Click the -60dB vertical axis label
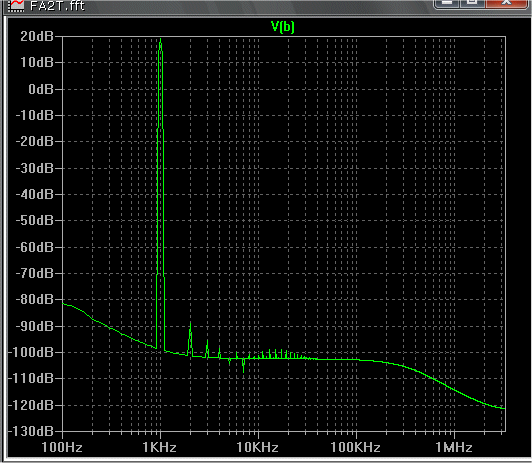Image resolution: width=532 pixels, height=463 pixels. click(34, 247)
